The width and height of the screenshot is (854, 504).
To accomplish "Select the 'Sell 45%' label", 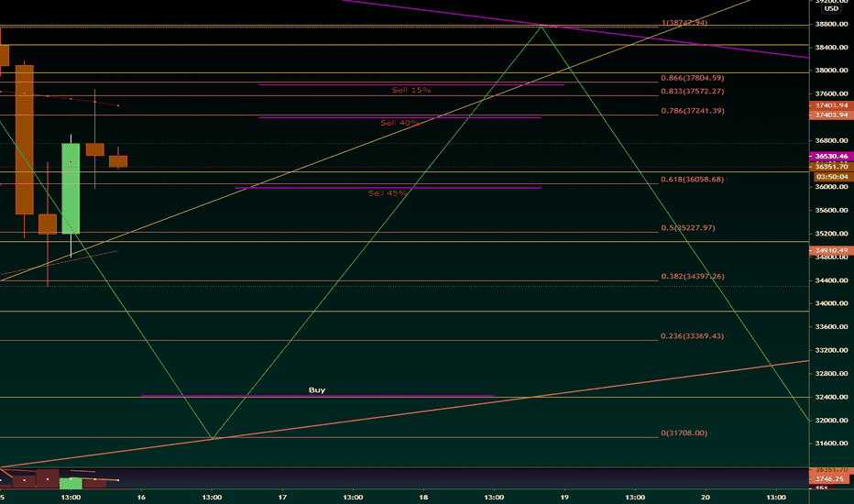I will coord(388,193).
